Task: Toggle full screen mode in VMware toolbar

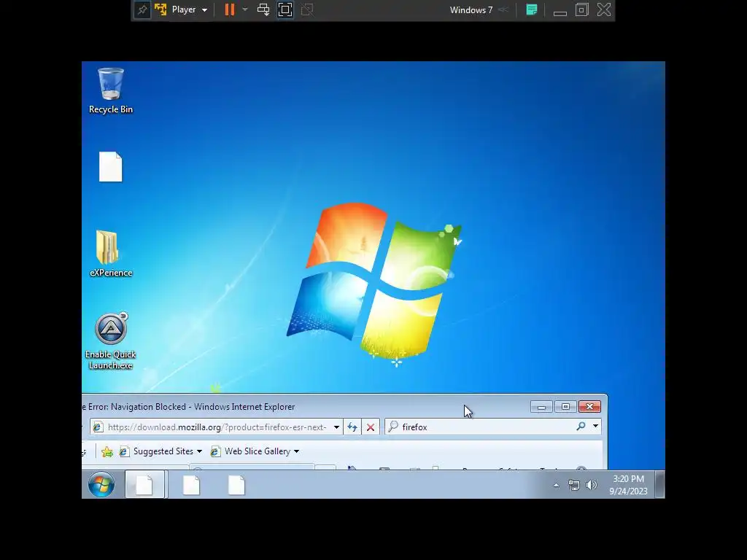Action: point(285,9)
